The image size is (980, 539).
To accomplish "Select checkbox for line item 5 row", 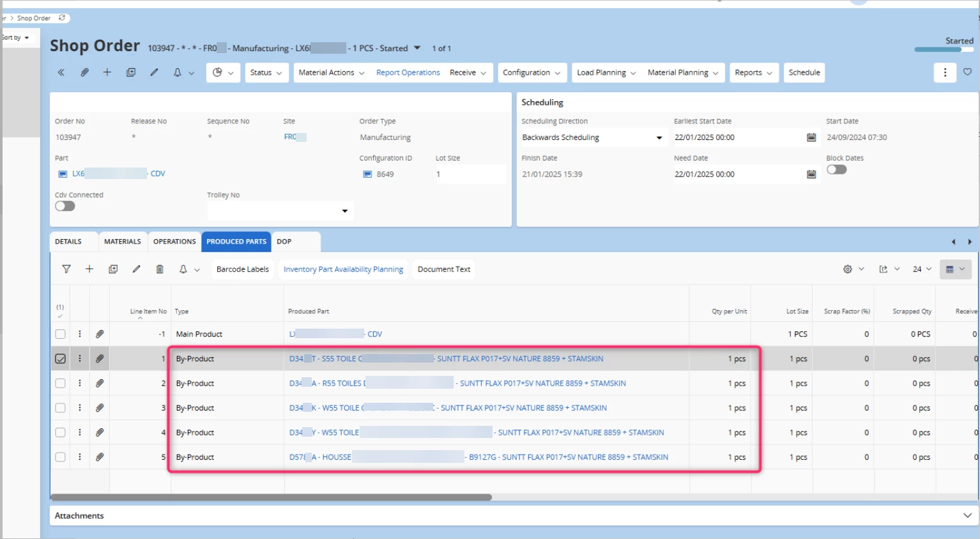I will point(60,457).
